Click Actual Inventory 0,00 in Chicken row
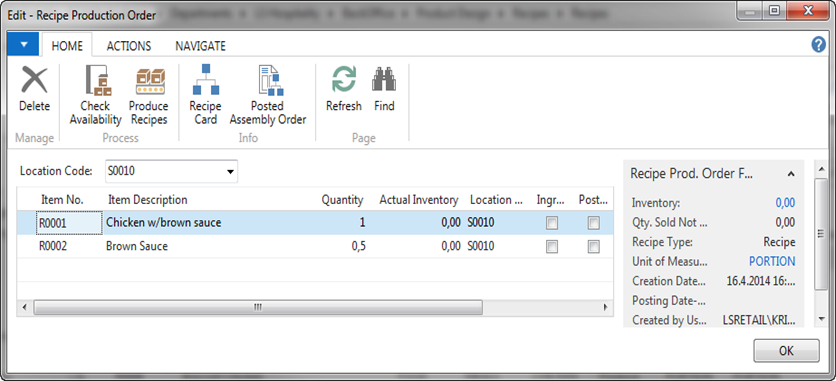The height and width of the screenshot is (381, 836). pos(451,223)
